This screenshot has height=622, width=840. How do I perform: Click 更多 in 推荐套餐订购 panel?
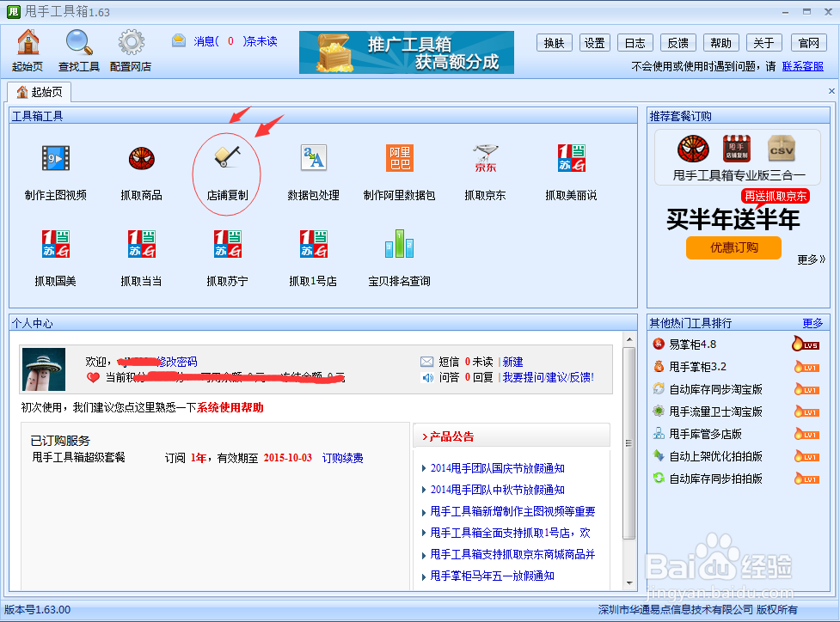[x=812, y=259]
